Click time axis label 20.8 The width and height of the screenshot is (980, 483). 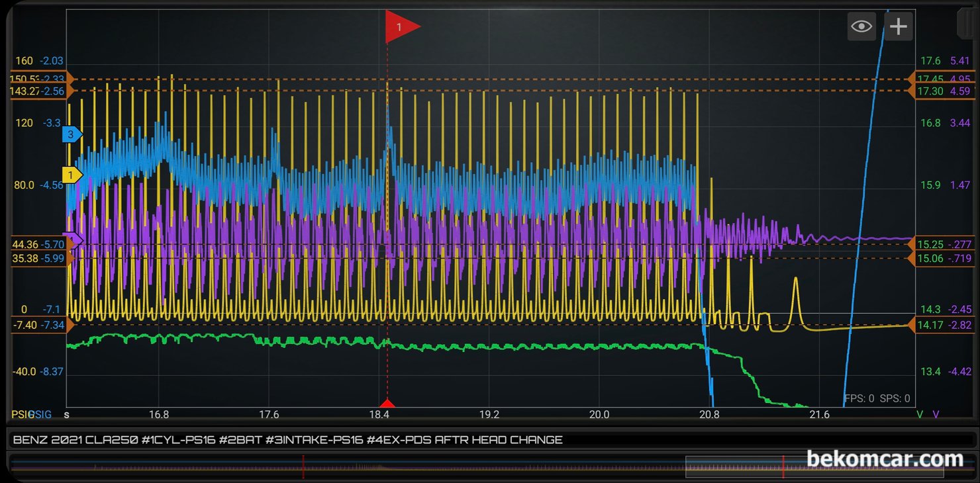click(709, 415)
